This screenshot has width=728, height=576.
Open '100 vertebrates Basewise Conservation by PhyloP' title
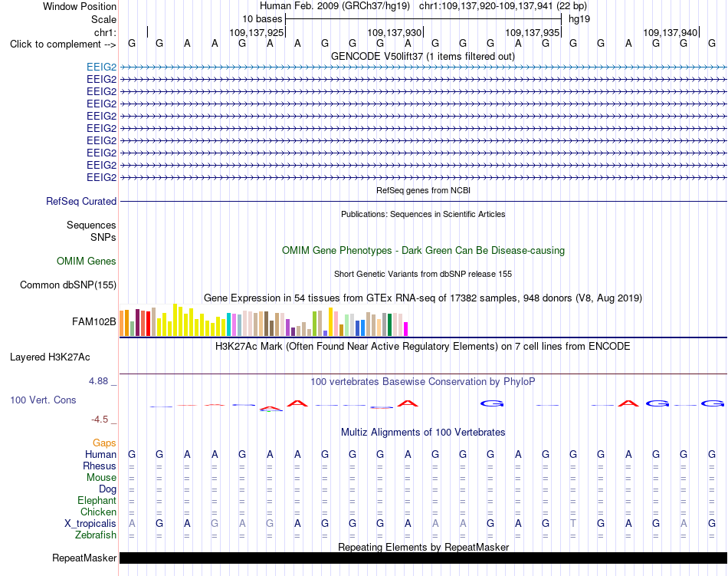(423, 382)
